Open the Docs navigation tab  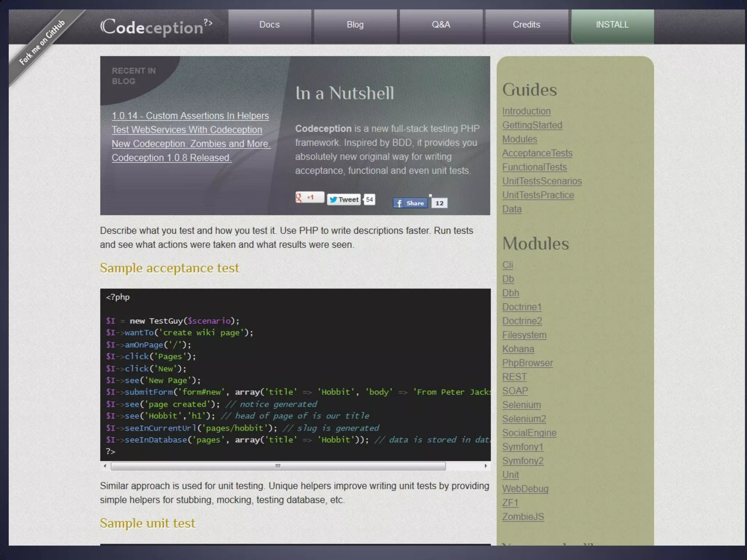pyautogui.click(x=270, y=25)
